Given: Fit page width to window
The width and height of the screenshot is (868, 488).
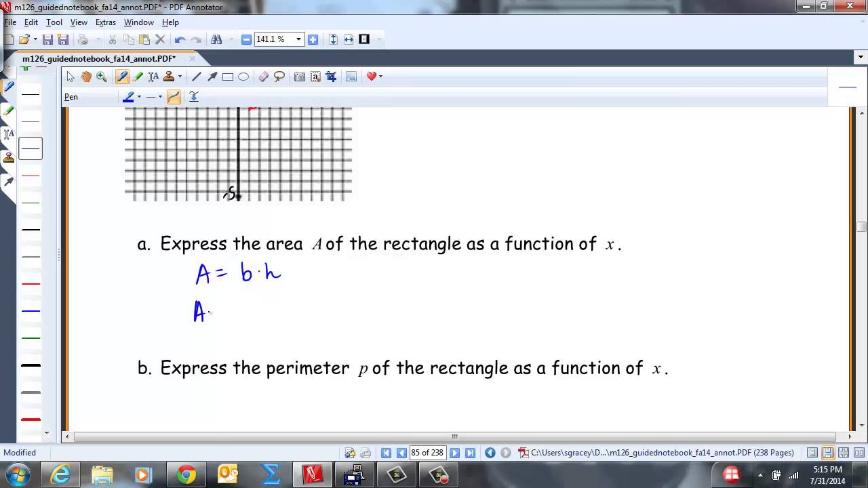Looking at the screenshot, I should pos(349,39).
